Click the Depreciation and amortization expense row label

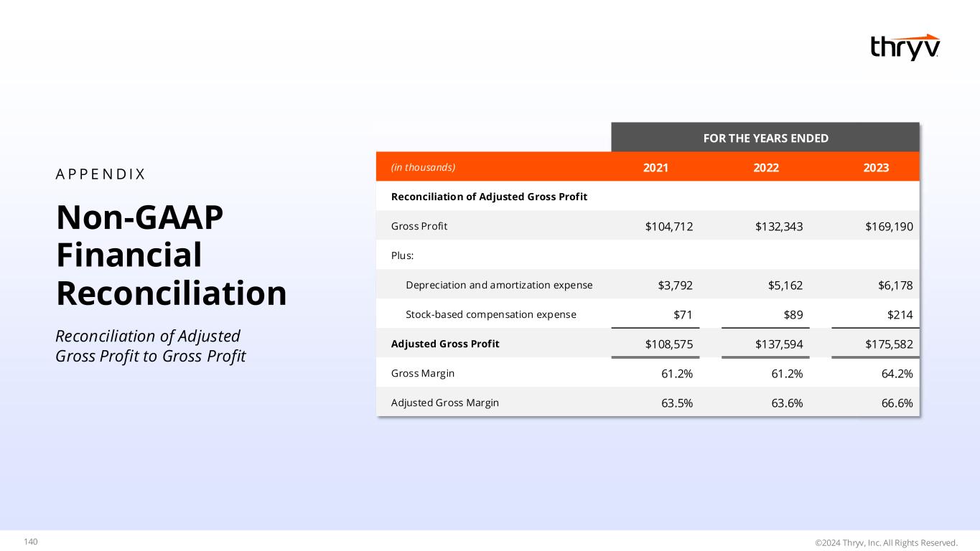[x=499, y=285]
